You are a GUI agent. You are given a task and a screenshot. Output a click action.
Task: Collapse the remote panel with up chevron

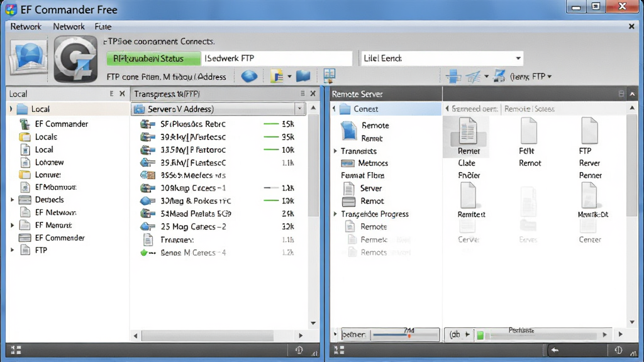coord(632,94)
